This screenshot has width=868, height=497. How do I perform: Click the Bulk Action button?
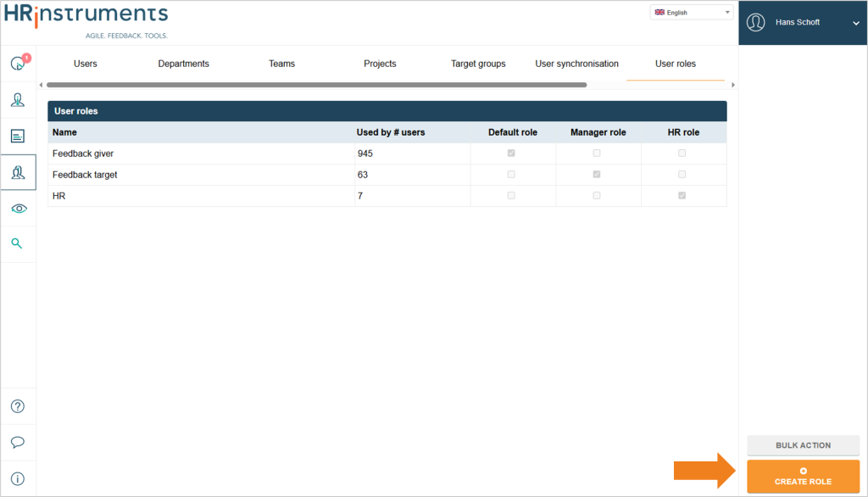tap(804, 445)
